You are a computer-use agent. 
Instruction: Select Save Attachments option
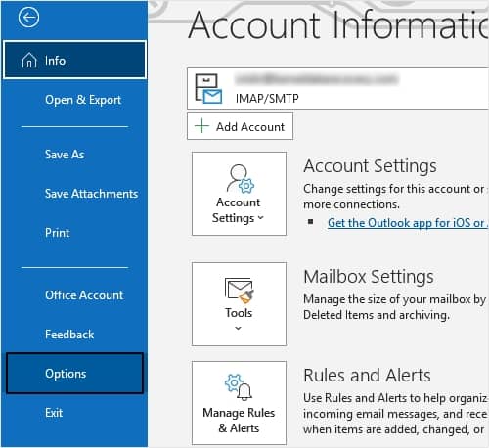pyautogui.click(x=92, y=194)
